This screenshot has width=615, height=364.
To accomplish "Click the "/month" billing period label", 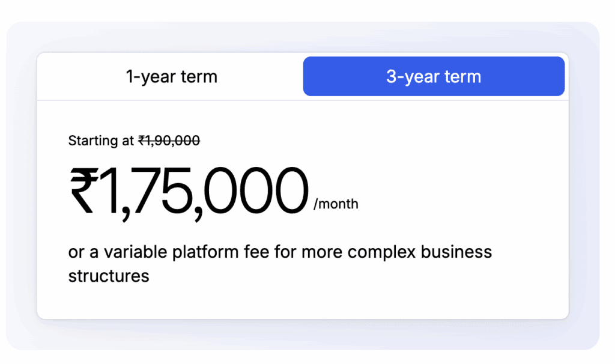I will tap(336, 204).
